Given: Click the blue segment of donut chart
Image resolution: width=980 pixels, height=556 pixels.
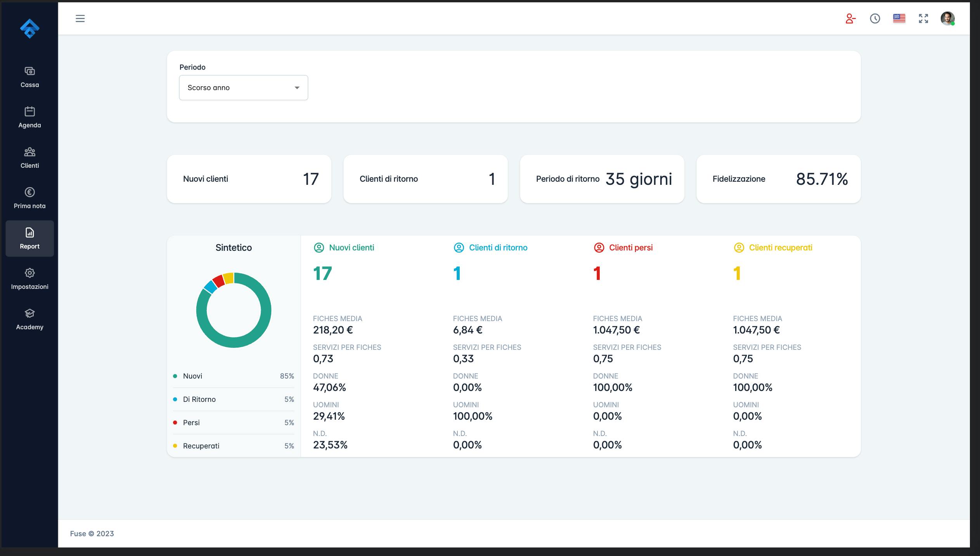Looking at the screenshot, I should 210,287.
